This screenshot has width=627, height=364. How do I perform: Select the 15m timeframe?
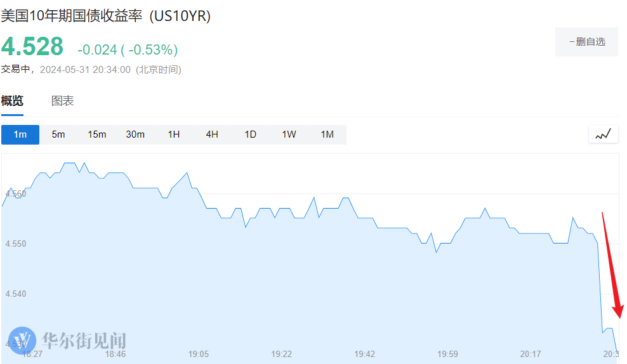[x=97, y=134]
